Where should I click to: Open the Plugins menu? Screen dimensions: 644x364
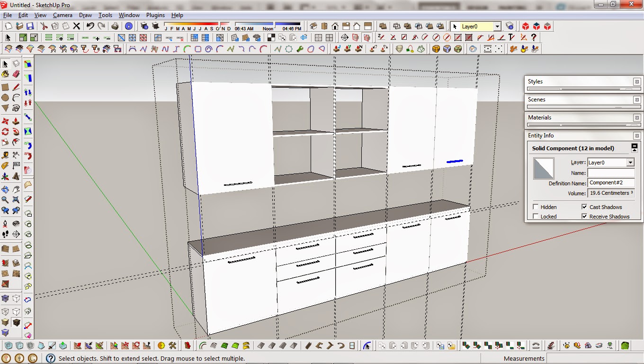tap(155, 15)
